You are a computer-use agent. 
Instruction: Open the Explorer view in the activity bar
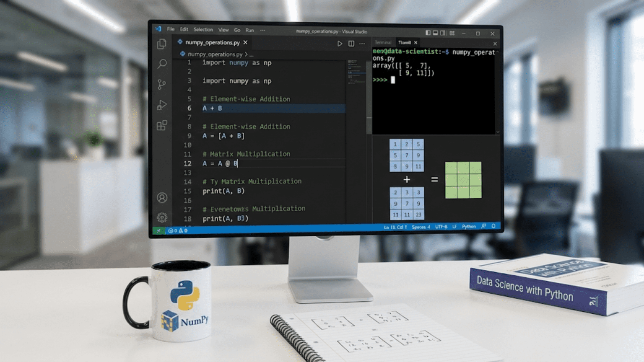pyautogui.click(x=161, y=44)
